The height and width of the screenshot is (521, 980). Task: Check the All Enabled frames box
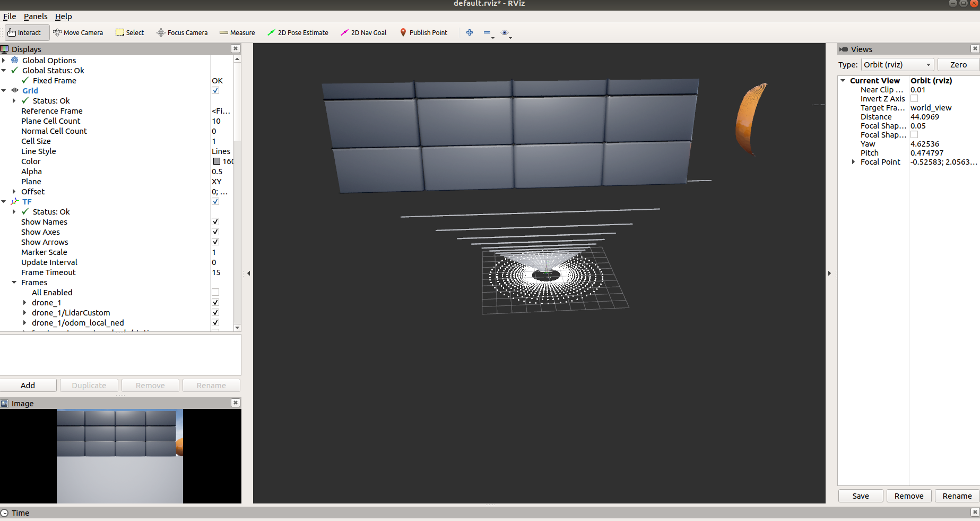[215, 292]
